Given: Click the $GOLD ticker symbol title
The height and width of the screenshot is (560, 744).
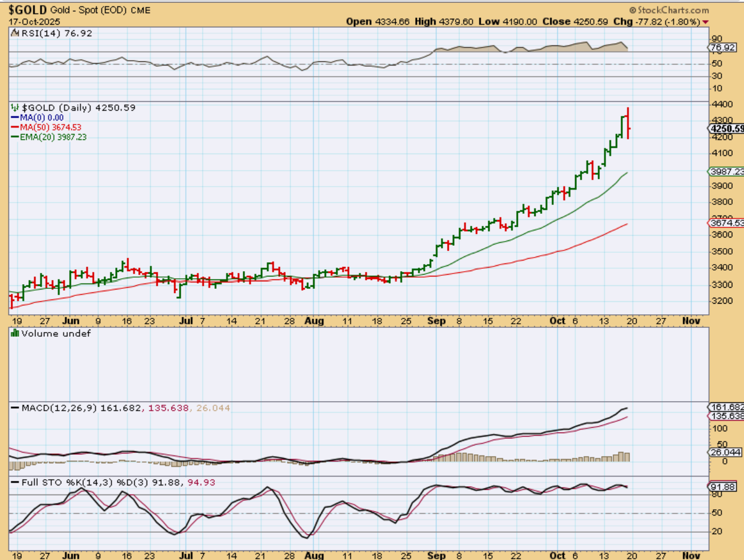Looking at the screenshot, I should pyautogui.click(x=27, y=10).
